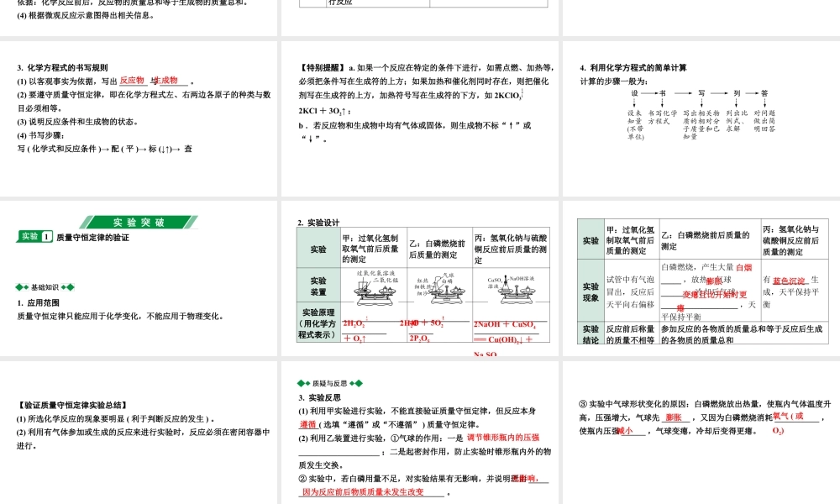Select the 书 step in the calculation flowchart
The height and width of the screenshot is (504, 840).
click(662, 92)
